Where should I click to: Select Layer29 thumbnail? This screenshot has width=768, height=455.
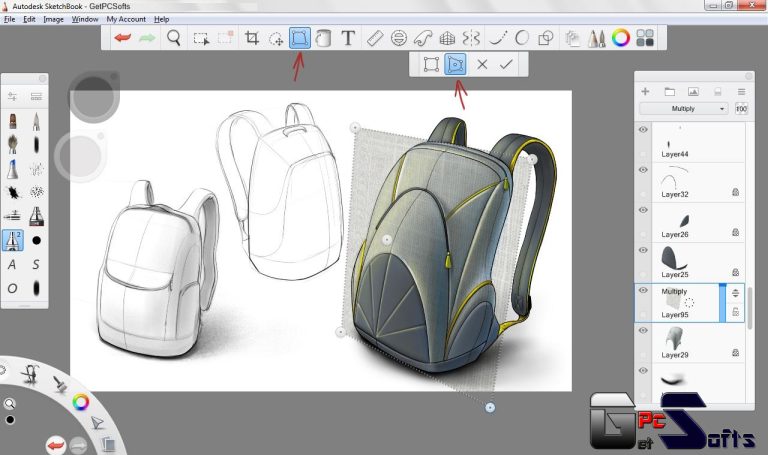[x=674, y=339]
